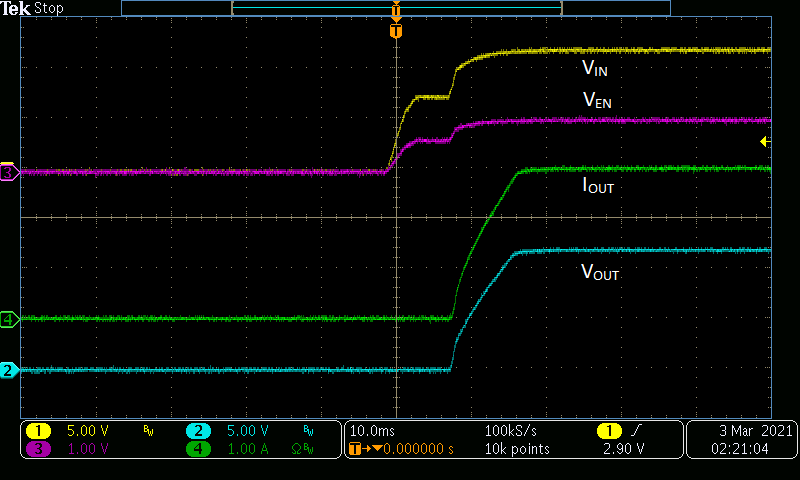Click the 10.0ms timebase readout

pos(372,431)
